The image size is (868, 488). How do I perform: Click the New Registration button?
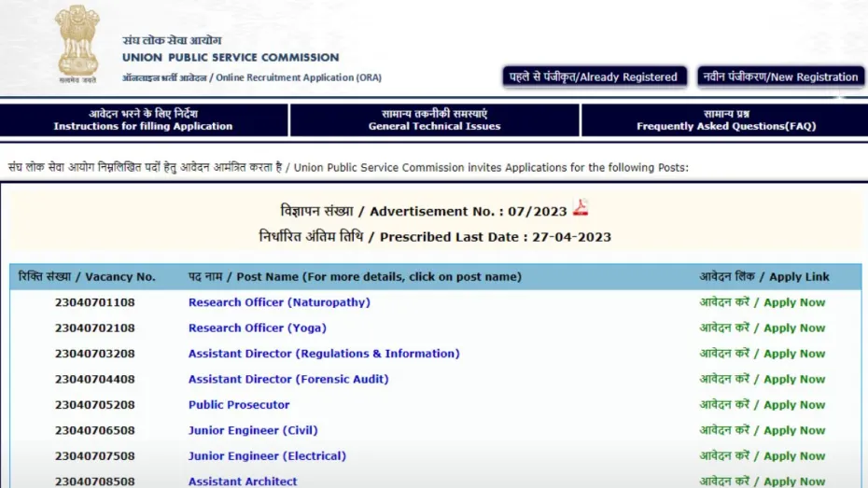[x=778, y=77]
